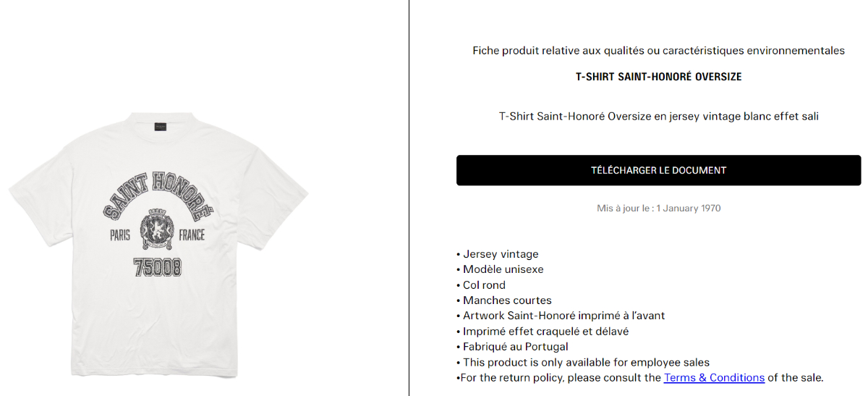Click the jersey vintage blanc description line
Screen dimensions: 868x396
click(x=658, y=116)
